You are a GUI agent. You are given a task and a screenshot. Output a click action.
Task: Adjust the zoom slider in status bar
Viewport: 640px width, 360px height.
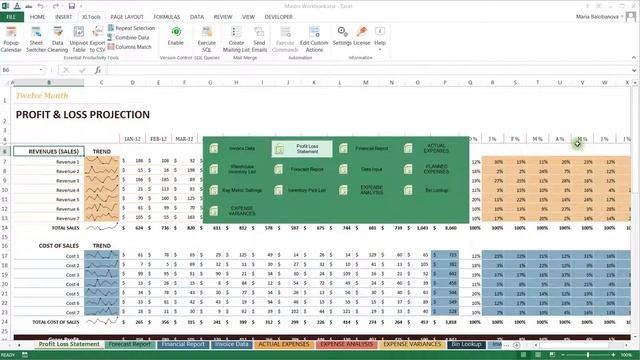click(588, 355)
